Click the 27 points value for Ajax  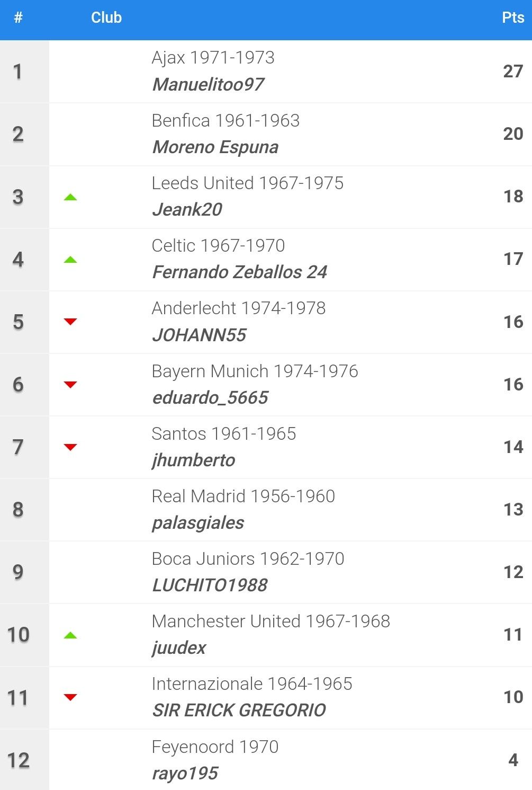click(x=513, y=71)
